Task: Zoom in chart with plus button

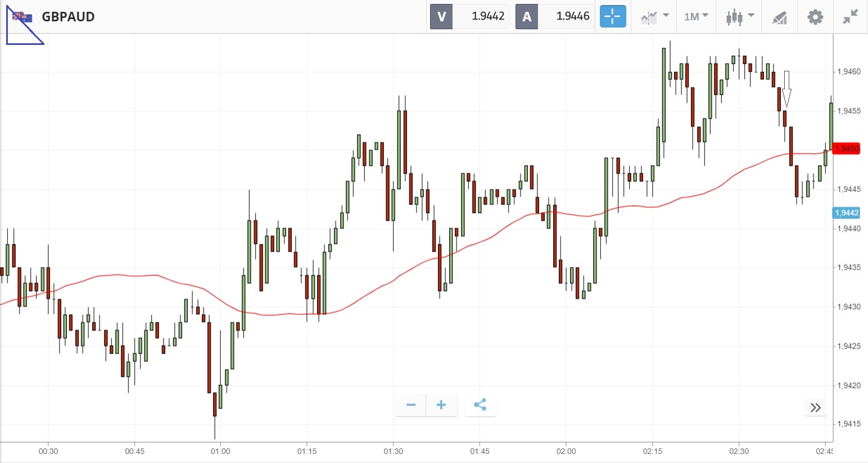Action: 441,405
